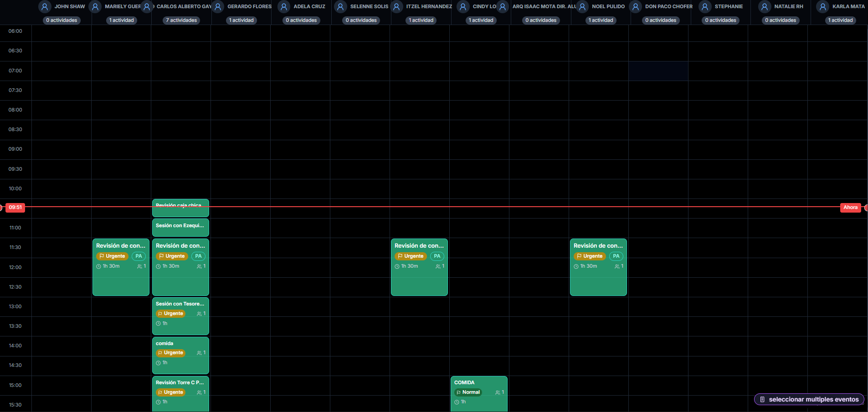Open Noel Pulido's Revisión de con... event

tap(598, 267)
